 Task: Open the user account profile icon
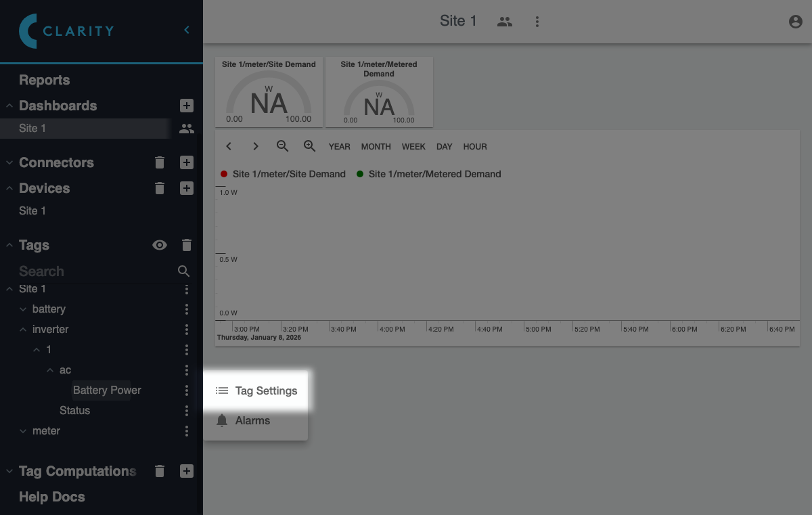(x=796, y=22)
